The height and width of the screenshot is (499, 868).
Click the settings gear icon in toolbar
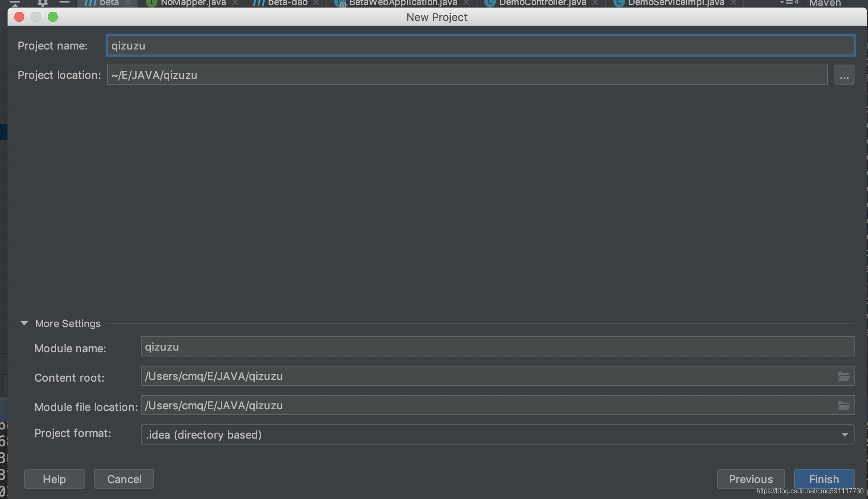click(x=42, y=3)
